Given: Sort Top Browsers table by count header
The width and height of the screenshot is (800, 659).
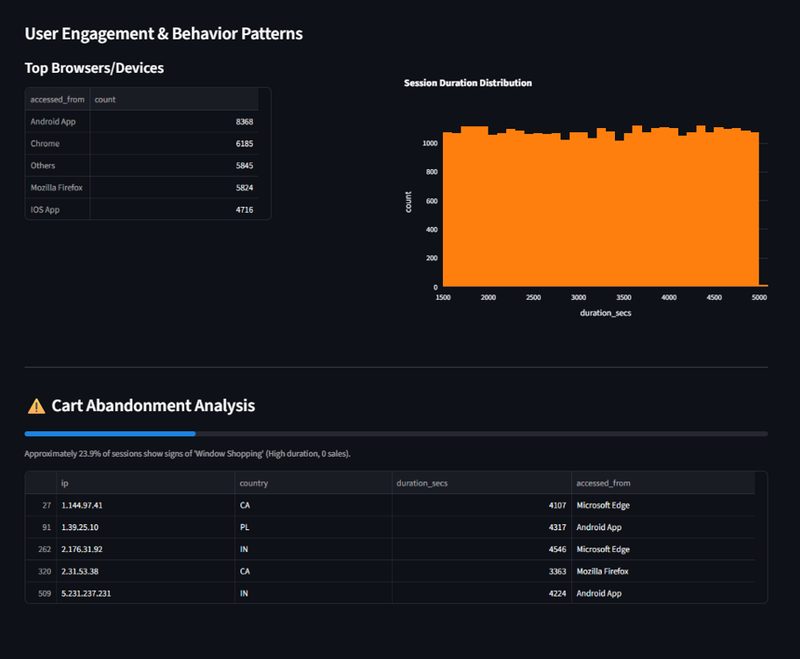Looking at the screenshot, I should [x=105, y=100].
